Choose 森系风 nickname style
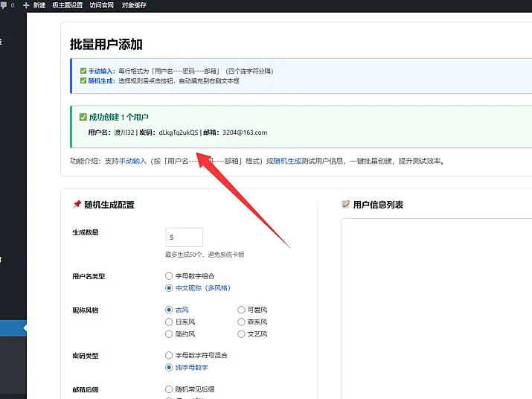 coord(241,322)
